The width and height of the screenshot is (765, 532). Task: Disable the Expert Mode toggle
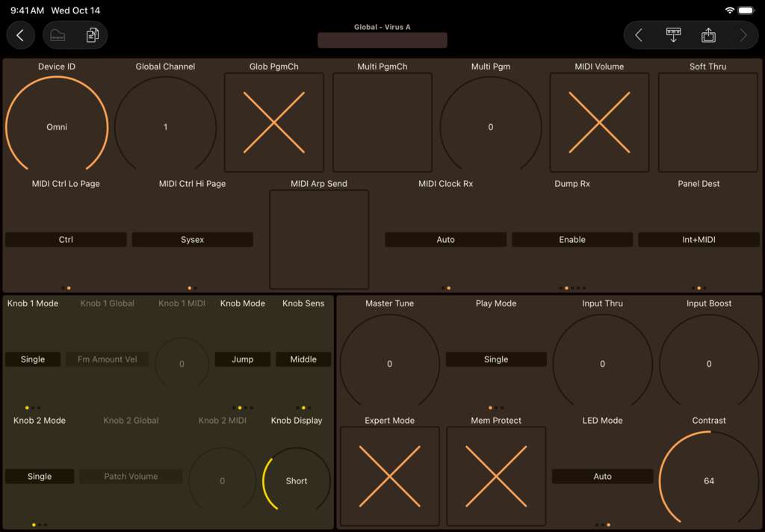(389, 477)
